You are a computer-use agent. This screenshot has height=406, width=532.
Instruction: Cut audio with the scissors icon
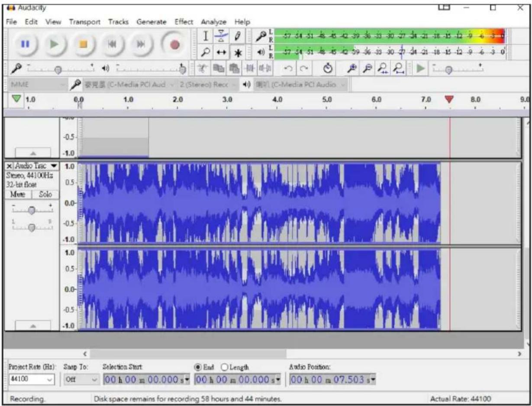pos(202,68)
